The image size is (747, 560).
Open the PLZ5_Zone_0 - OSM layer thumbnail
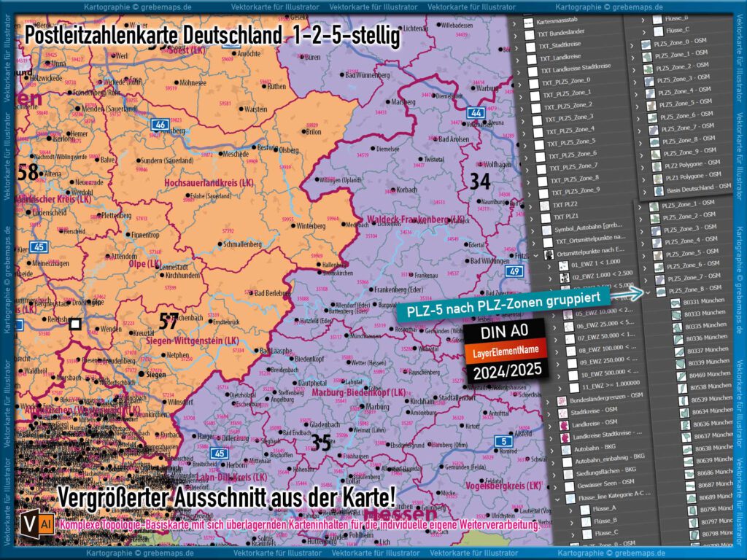click(645, 44)
